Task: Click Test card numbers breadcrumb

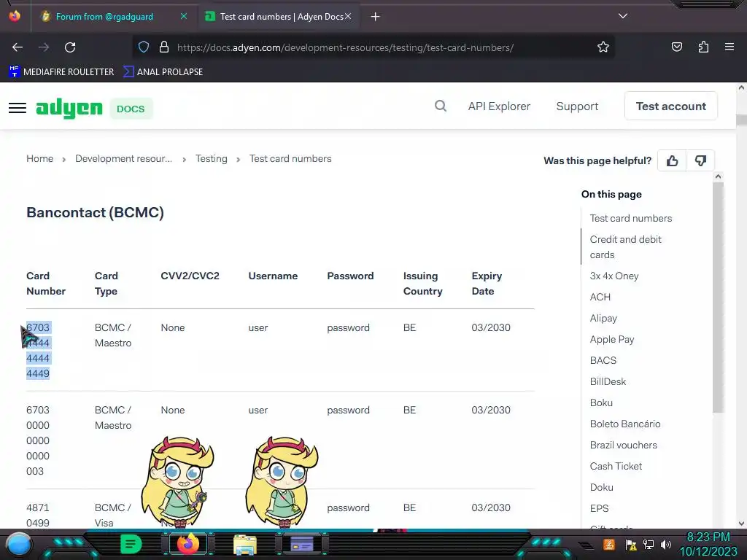Action: tap(290, 158)
